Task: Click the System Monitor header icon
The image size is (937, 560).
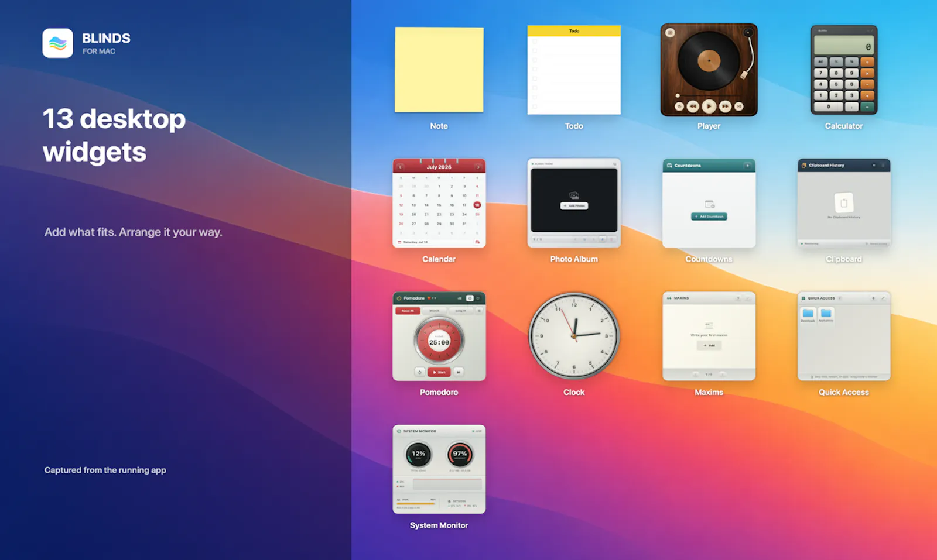Action: 399,431
